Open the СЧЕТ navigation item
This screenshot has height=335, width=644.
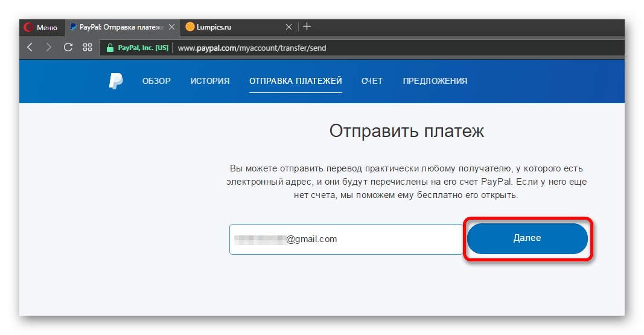click(372, 81)
